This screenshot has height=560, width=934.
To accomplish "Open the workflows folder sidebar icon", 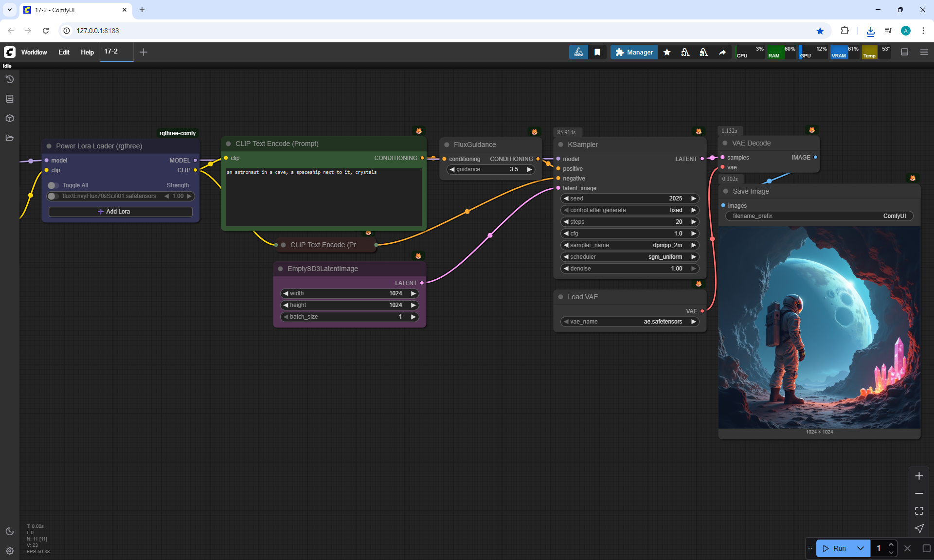I will pos(10,138).
